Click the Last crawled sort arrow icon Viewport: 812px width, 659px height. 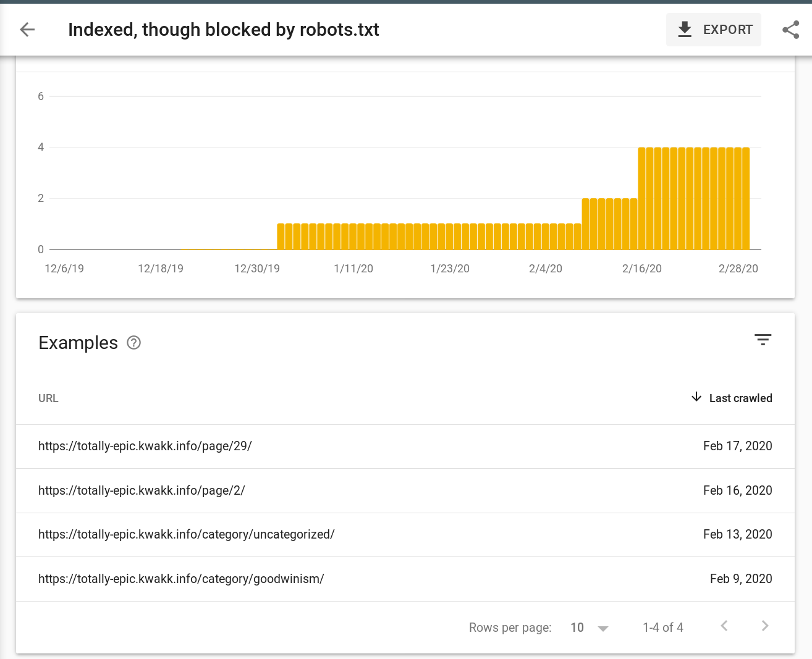pos(696,397)
